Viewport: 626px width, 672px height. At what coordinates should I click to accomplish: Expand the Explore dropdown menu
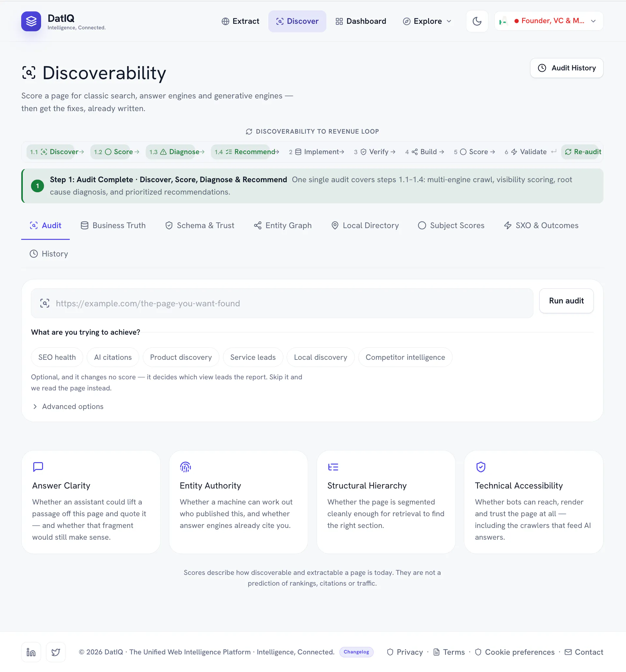click(x=427, y=21)
